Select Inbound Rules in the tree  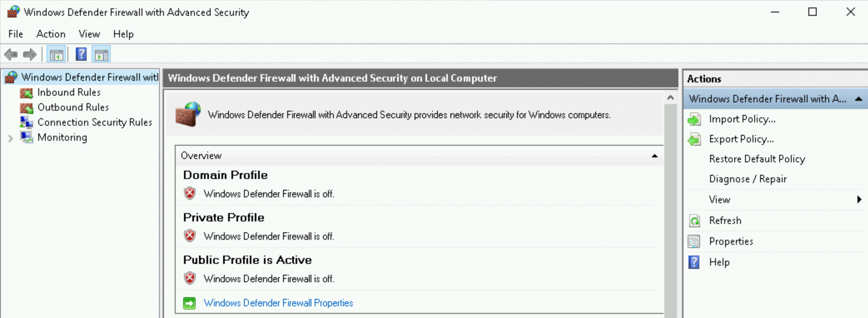coord(69,93)
